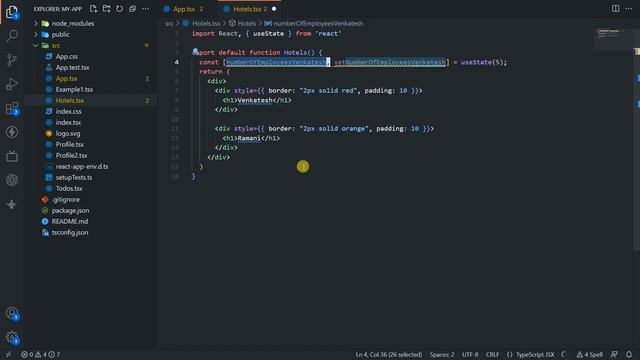The height and width of the screenshot is (360, 640).
Task: Open the Search view in activity bar
Action: pyautogui.click(x=12, y=36)
